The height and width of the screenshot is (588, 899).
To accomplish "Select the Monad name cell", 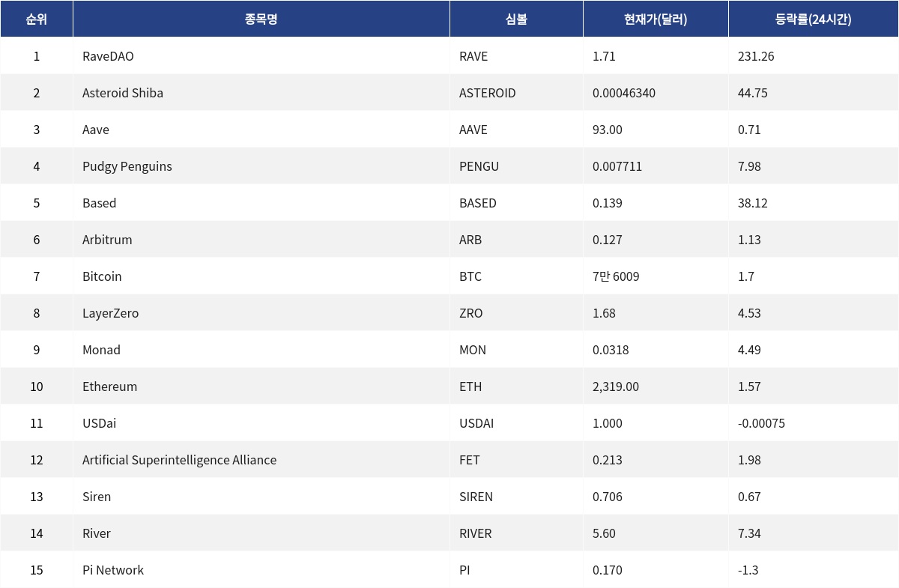I will click(101, 350).
